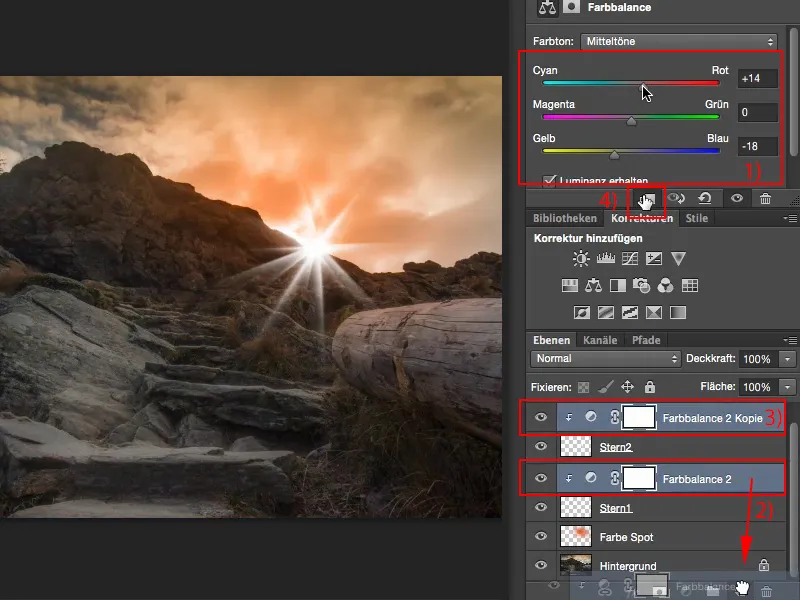Open the Farbton dropdown showing Mitteltöne
Screen dimensions: 800x600
(x=679, y=41)
